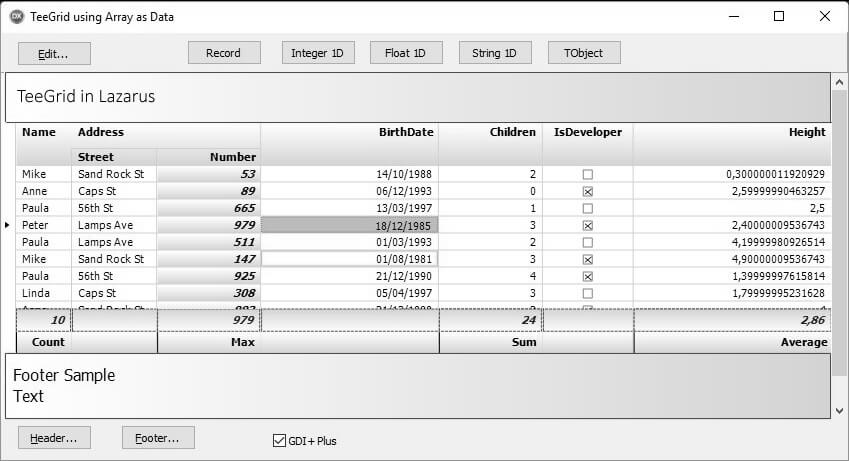Switch to Float 1D data
The height and width of the screenshot is (461, 849).
pos(406,53)
